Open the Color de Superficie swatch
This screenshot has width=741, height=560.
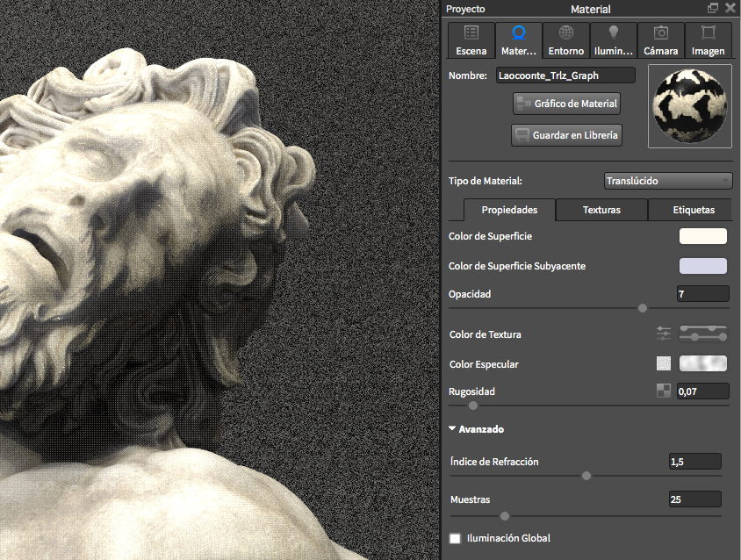tap(702, 236)
